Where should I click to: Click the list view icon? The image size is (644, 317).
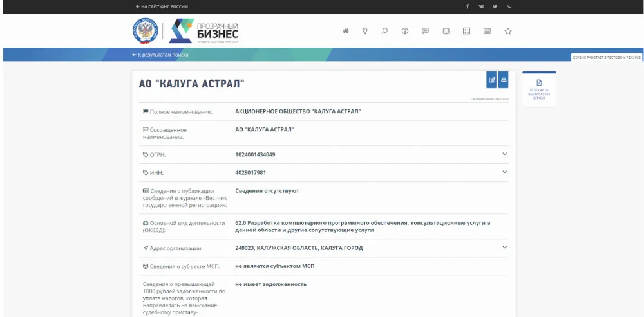(x=487, y=31)
